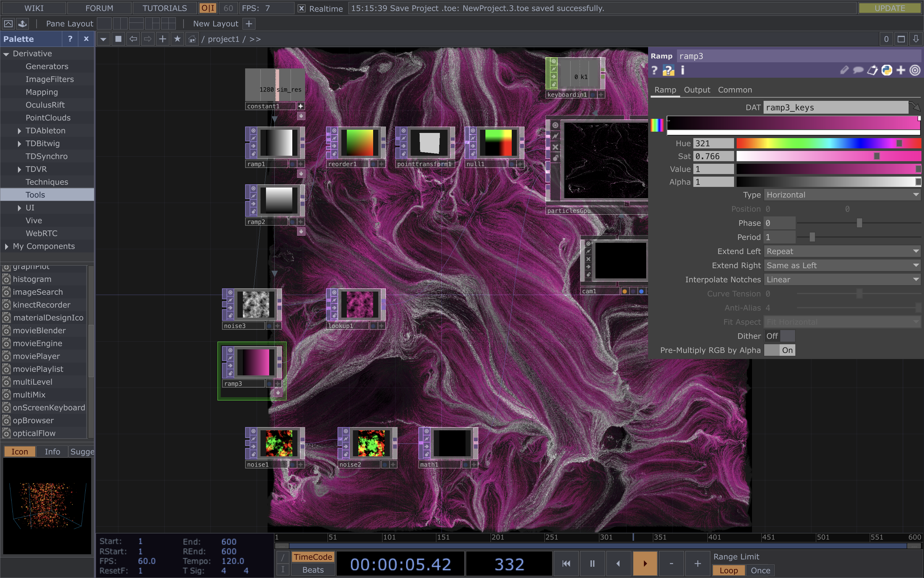Add operator with plus icon in path bar

point(163,39)
